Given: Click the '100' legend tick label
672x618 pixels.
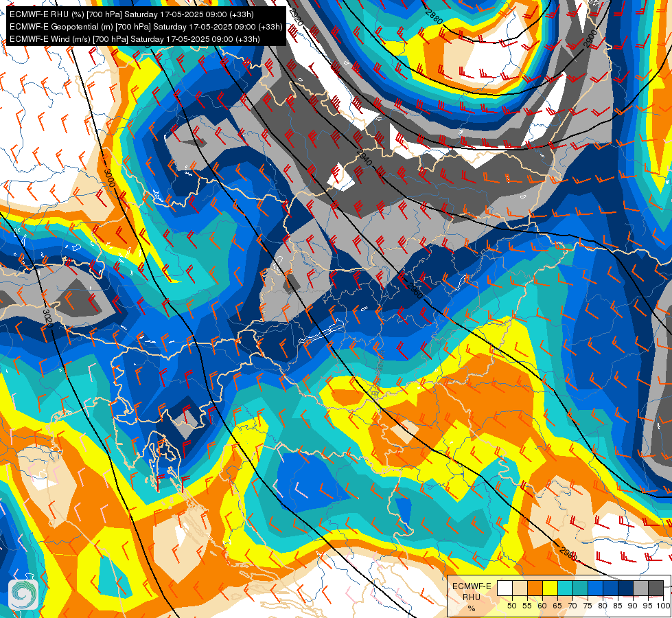Looking at the screenshot, I should [x=662, y=606].
